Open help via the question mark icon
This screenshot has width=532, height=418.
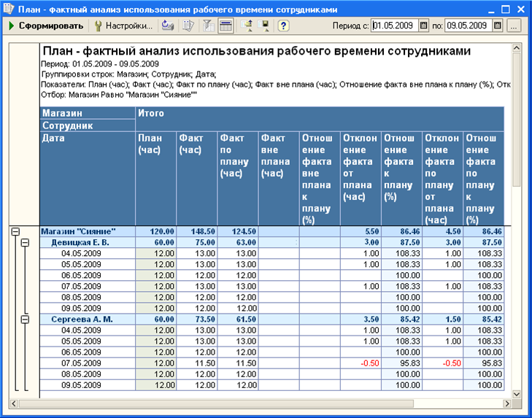[283, 26]
